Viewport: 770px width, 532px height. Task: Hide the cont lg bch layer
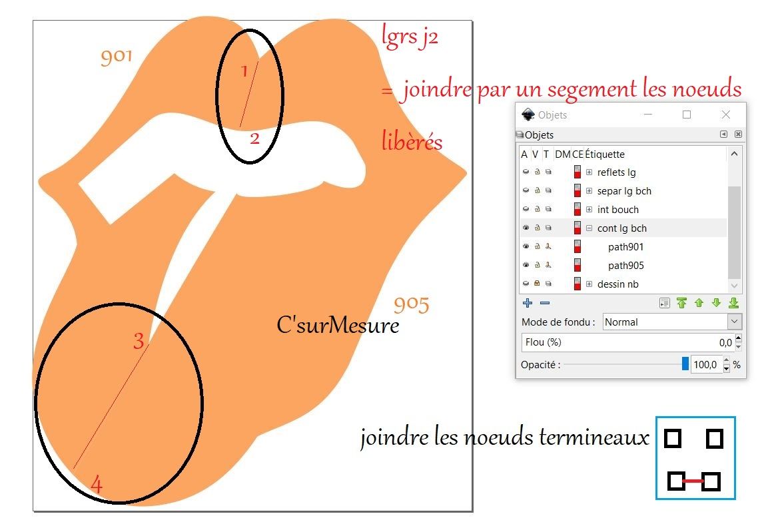(x=526, y=228)
